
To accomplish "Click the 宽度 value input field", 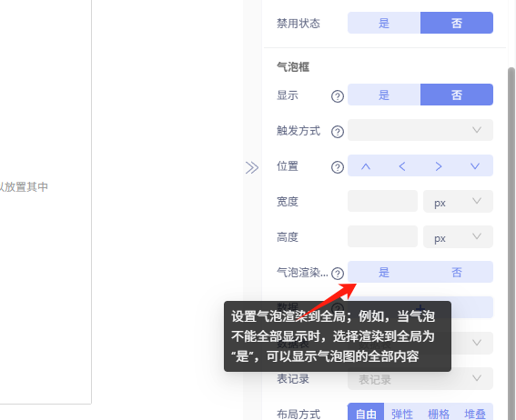I will tap(383, 201).
